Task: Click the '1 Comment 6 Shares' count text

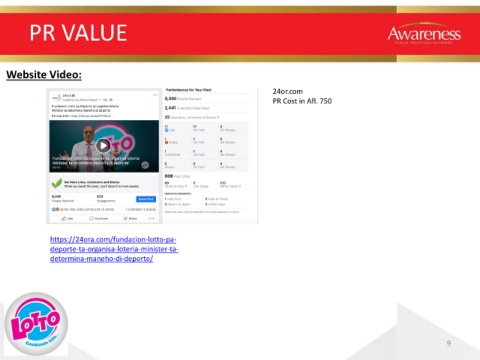Action: tap(141, 209)
